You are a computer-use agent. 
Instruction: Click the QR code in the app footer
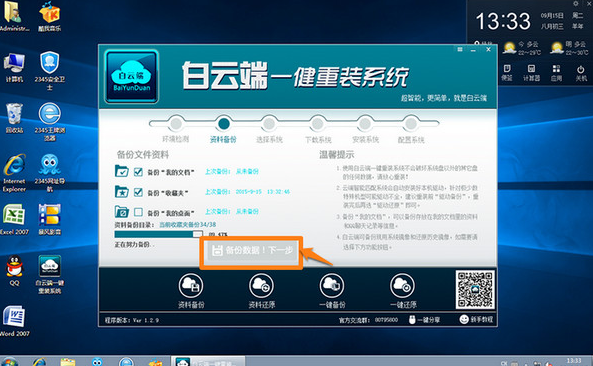click(x=475, y=289)
